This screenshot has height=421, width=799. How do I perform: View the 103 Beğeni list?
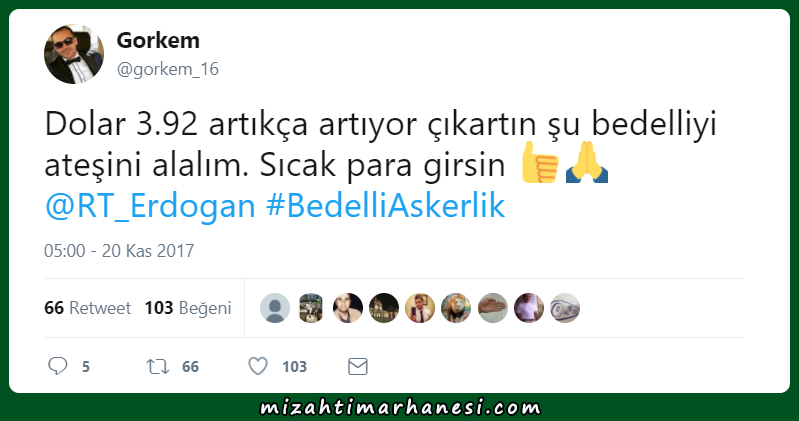tap(188, 308)
